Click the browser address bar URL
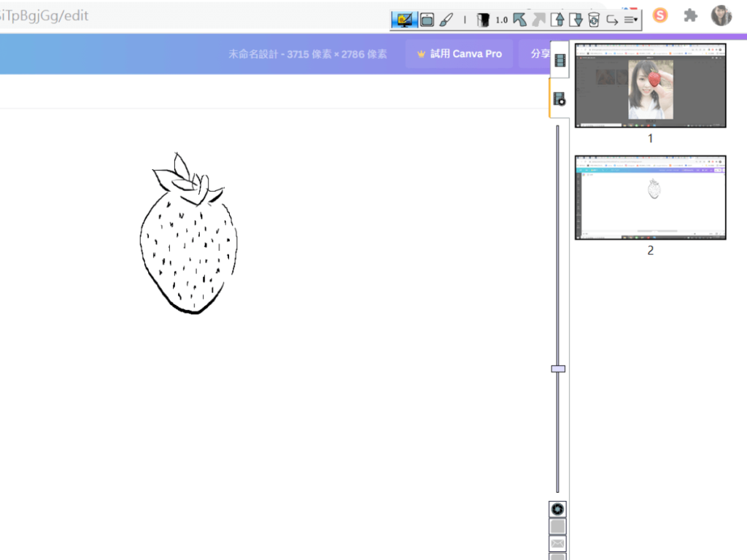The image size is (747, 560). (44, 16)
